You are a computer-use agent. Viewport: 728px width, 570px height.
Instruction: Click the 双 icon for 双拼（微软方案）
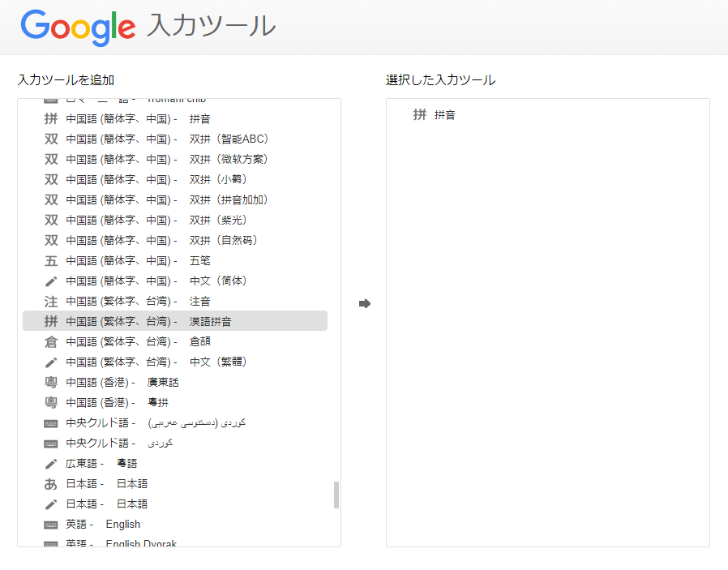pos(51,160)
